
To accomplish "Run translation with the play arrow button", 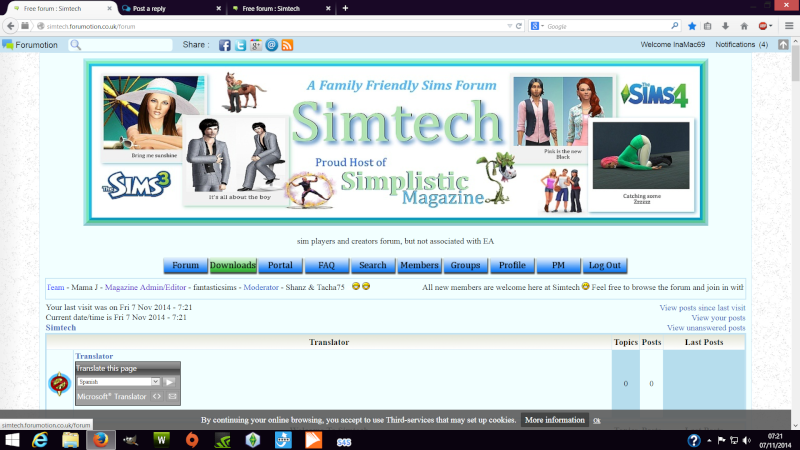I will coord(169,382).
